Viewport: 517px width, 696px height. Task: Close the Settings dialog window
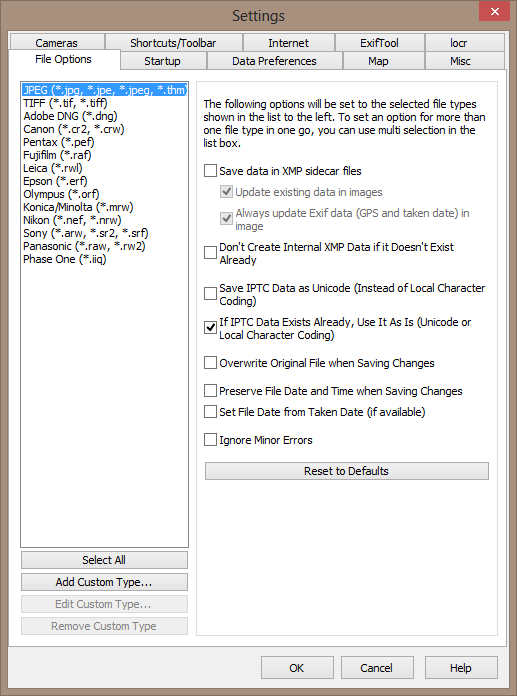494,12
